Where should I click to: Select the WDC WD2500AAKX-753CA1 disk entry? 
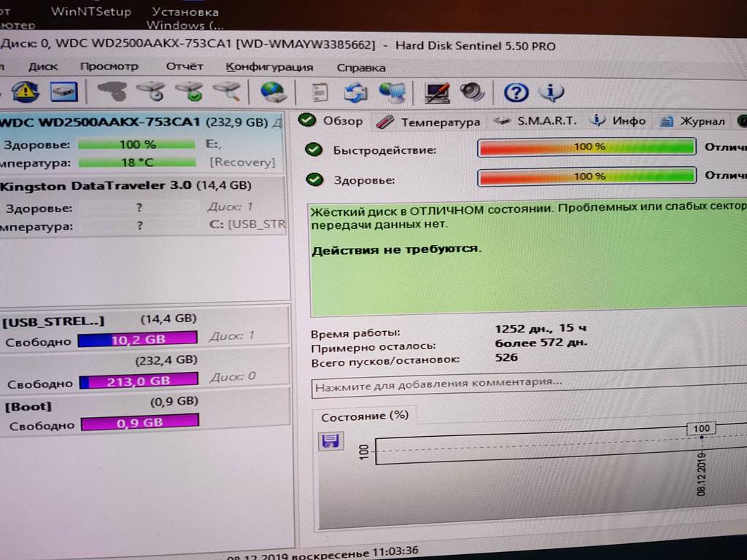(x=142, y=142)
